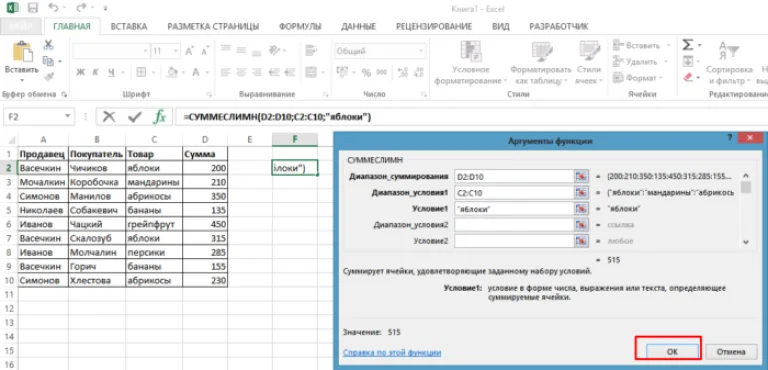Click the decrease font size icon
This screenshot has height=370, width=768.
205,51
